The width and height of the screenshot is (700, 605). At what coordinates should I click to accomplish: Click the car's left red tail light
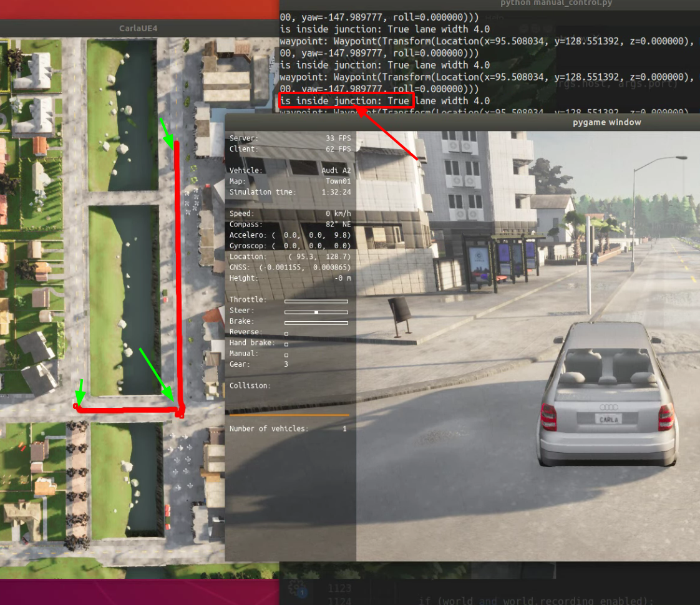tap(548, 416)
